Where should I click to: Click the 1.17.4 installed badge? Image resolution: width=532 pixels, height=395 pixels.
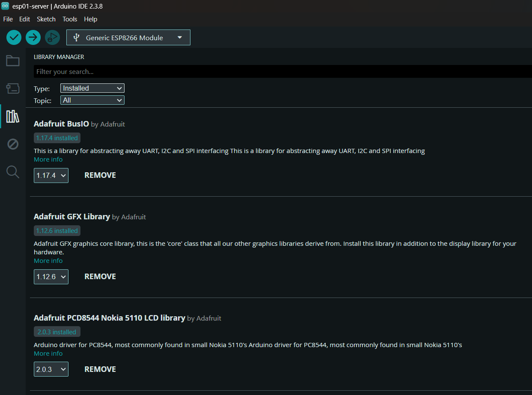tap(57, 138)
